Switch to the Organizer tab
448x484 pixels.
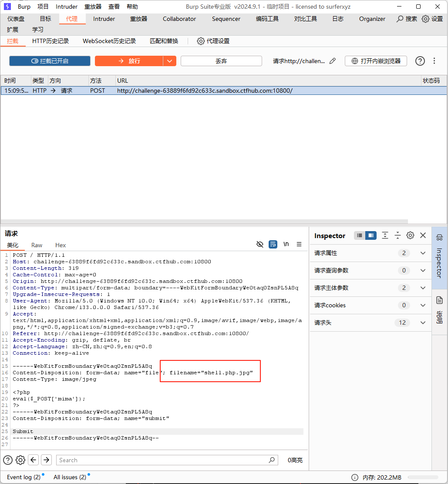[372, 19]
